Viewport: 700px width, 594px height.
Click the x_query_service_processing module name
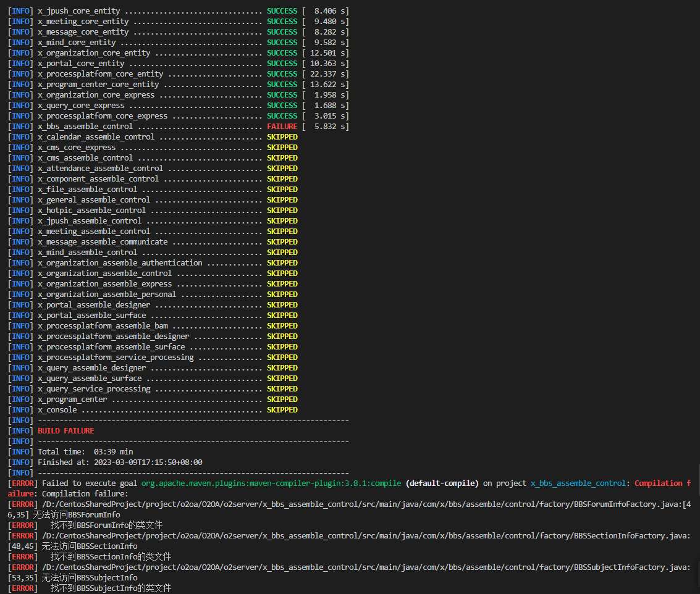click(94, 389)
